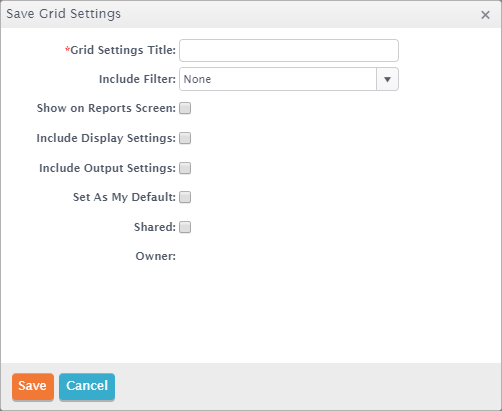
Task: Click the Include Output Settings label
Action: (107, 168)
